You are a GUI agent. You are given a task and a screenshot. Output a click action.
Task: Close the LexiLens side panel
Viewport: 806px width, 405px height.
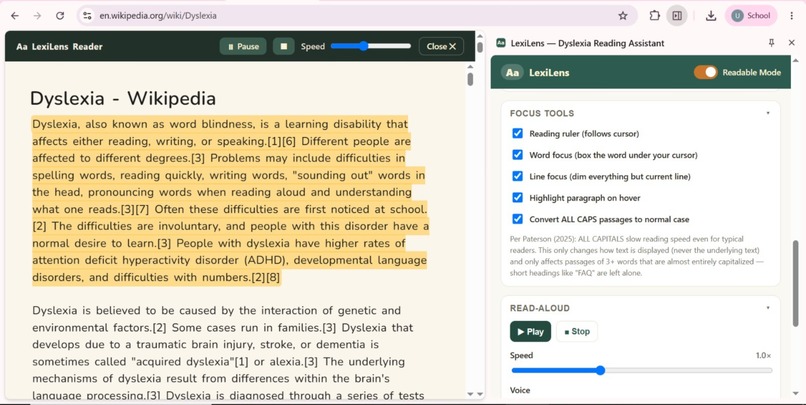tap(792, 43)
